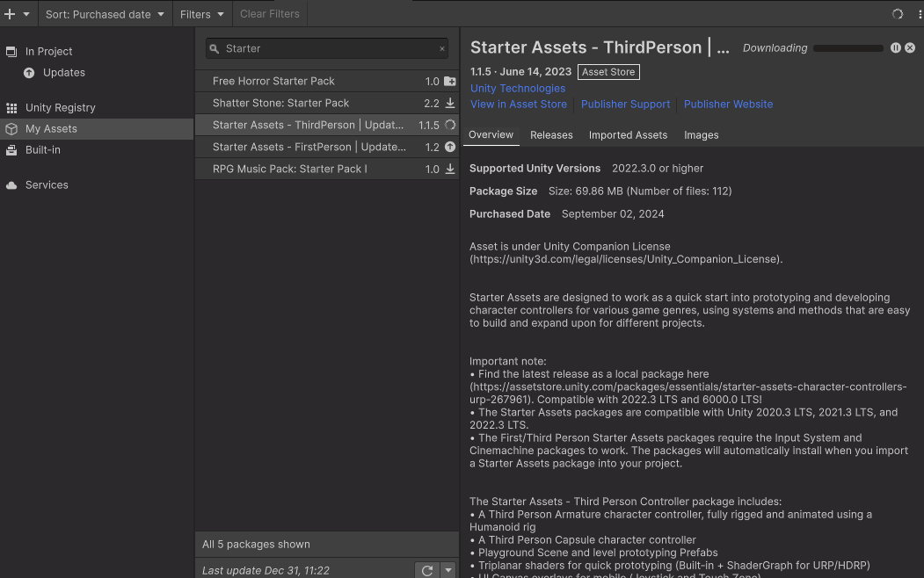Click update icon for Starter Assets FirstPerson

[x=450, y=147]
